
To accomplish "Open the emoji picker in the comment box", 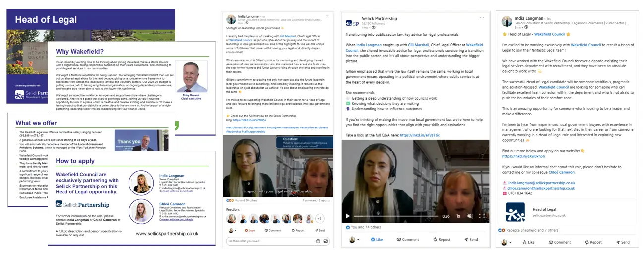I will point(318,241).
